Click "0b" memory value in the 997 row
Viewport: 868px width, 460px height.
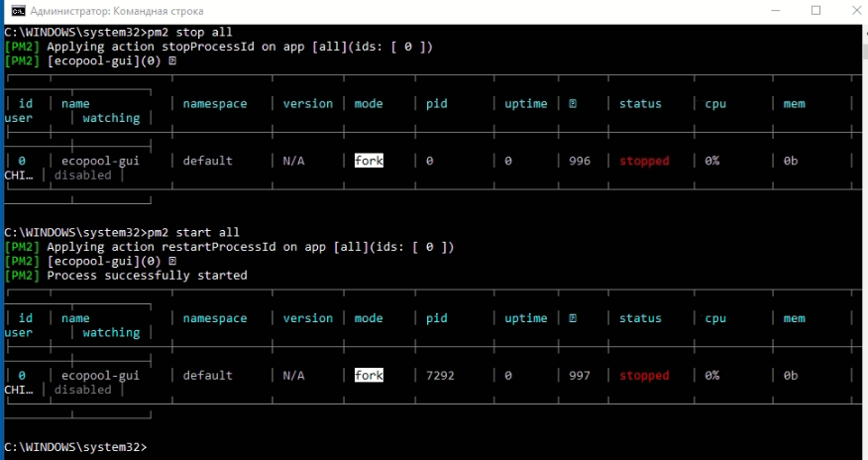[x=791, y=376]
